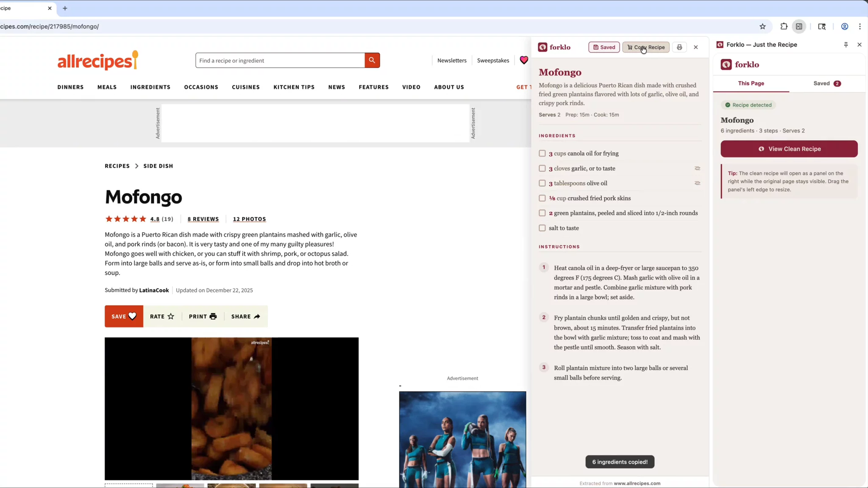
Task: Open the OCCASIONS menu
Action: pos(201,87)
